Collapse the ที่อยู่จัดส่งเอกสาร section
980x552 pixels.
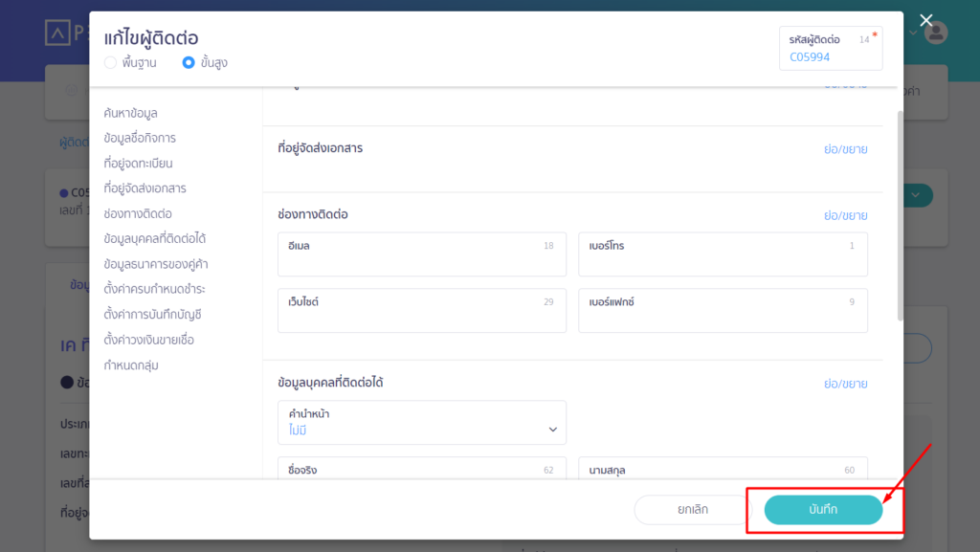(845, 149)
